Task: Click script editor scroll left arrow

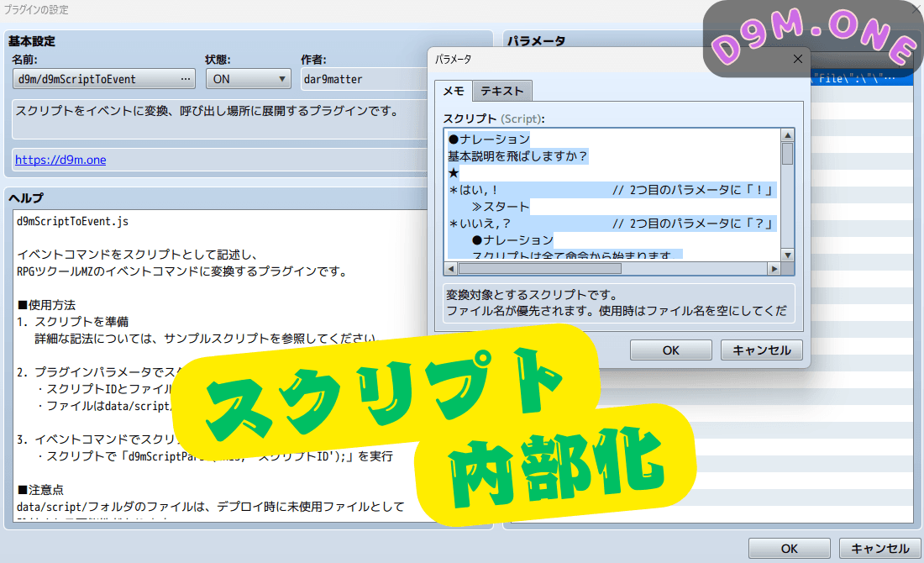Action: 451,269
